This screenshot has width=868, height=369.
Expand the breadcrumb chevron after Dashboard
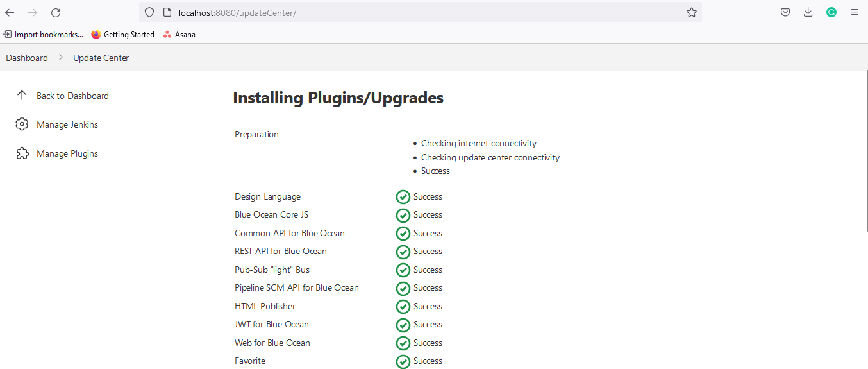(x=61, y=58)
